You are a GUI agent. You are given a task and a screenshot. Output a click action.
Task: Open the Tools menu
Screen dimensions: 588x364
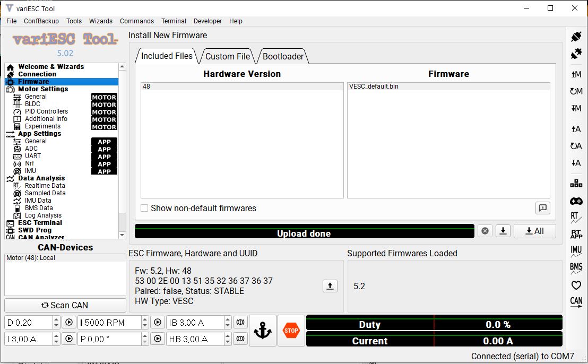74,21
